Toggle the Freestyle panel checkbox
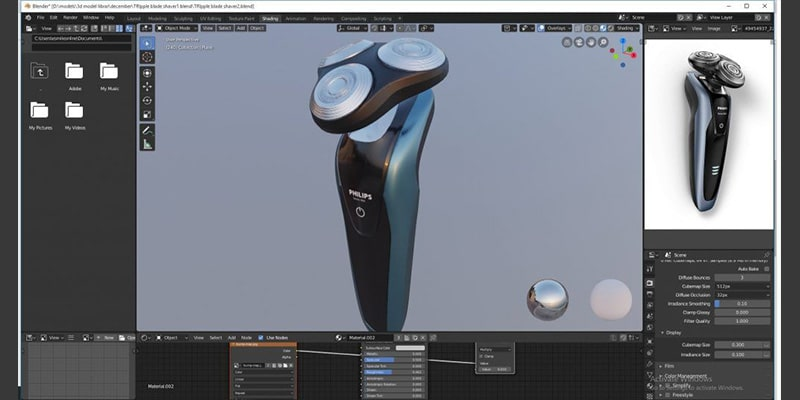The image size is (800, 400). [x=667, y=395]
